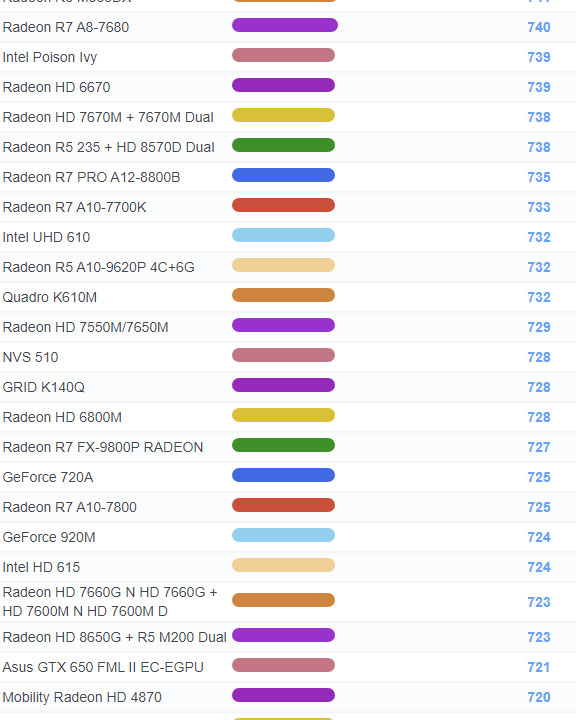Click the Radeon HD 6800M name
Viewport: 576px width, 720px height.
62,417
